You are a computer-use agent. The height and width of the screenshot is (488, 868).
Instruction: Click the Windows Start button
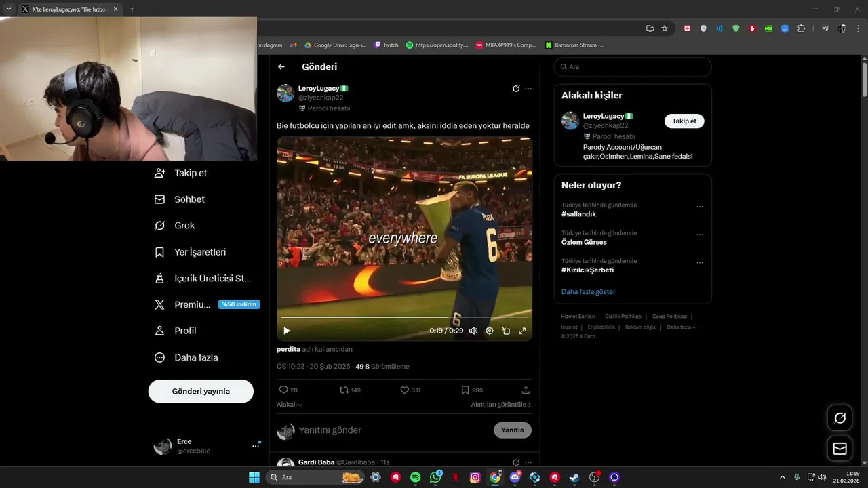coord(254,477)
